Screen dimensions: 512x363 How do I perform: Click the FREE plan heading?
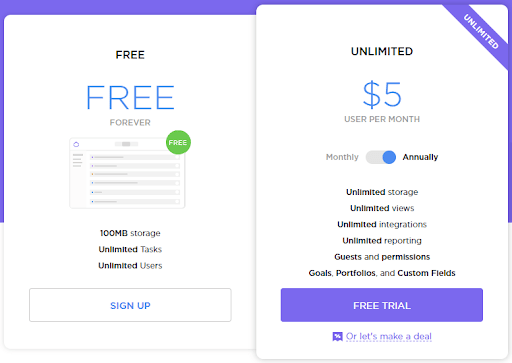[x=130, y=55]
